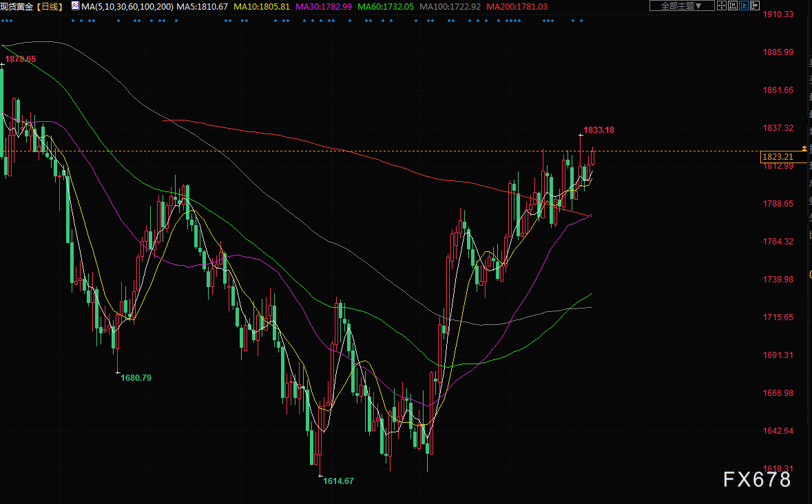Click the rightmost exit-arrow toolbar icon
Screen dimensions: 812x504
click(755, 6)
